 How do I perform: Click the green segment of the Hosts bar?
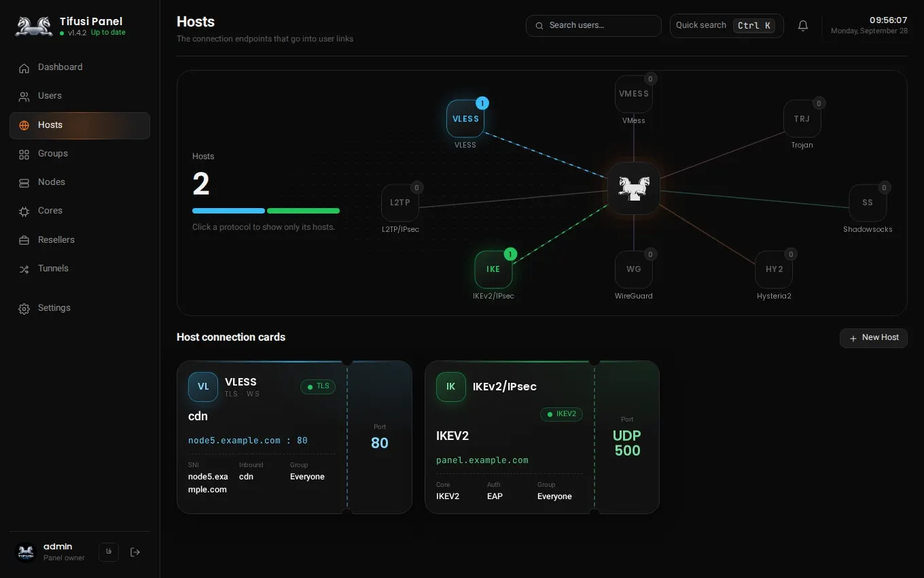303,211
